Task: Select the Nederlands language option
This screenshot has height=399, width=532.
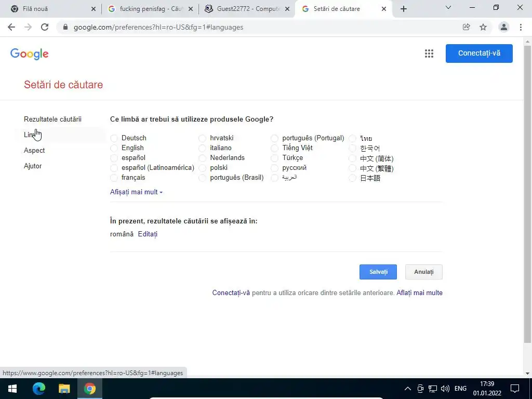Action: [x=202, y=158]
